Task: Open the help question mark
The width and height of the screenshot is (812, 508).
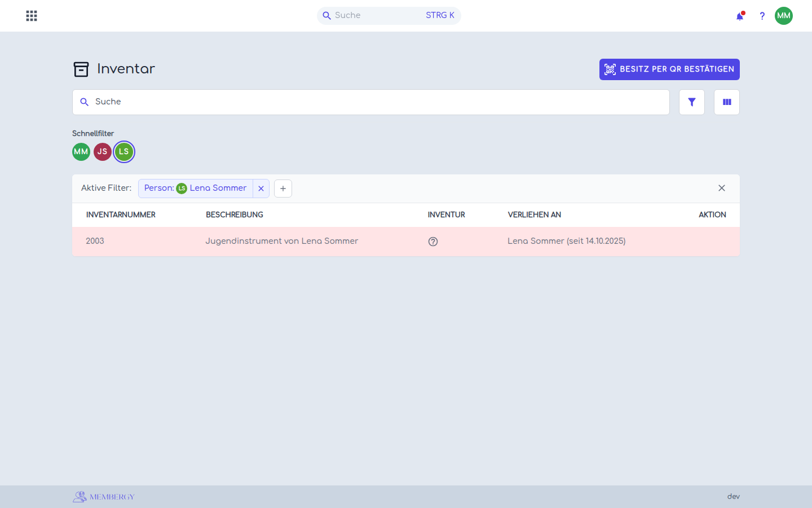Action: [762, 16]
